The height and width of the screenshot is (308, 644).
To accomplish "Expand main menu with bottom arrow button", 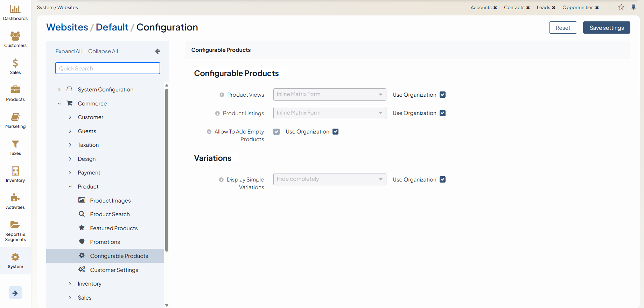I will 15,293.
